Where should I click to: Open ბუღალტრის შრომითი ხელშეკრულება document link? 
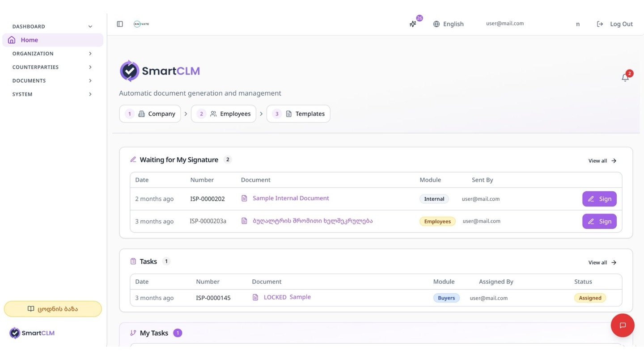coord(313,221)
